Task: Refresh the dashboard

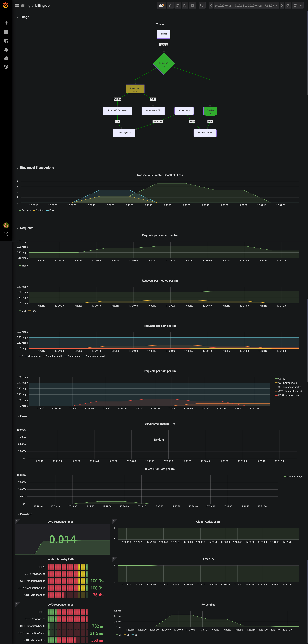Action: pos(295,5)
